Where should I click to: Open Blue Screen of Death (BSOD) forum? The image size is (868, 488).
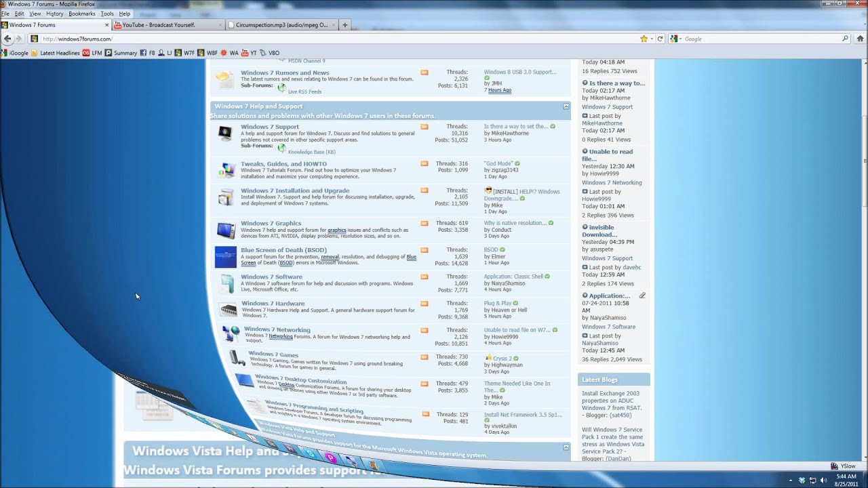tap(283, 250)
